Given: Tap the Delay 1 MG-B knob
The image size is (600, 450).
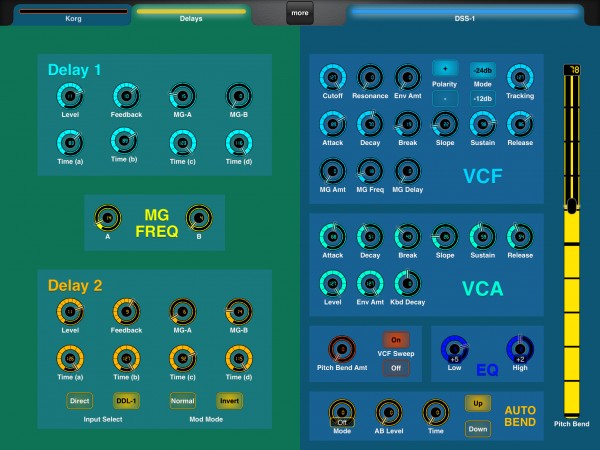Looking at the screenshot, I should pyautogui.click(x=239, y=96).
